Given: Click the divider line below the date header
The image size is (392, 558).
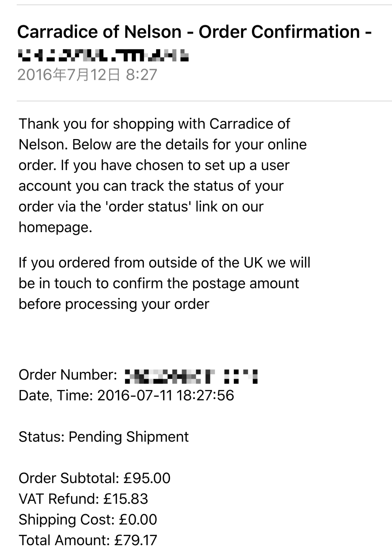Looking at the screenshot, I should [204, 101].
